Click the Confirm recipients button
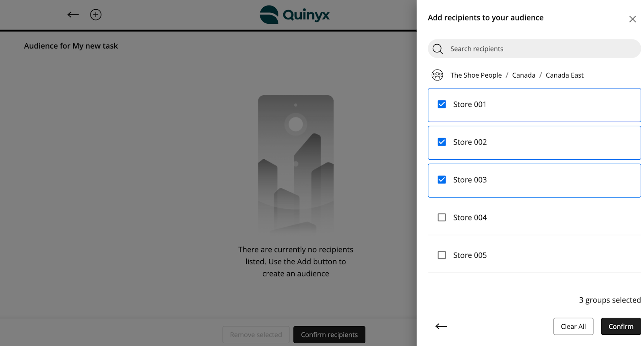The height and width of the screenshot is (346, 644). coord(329,335)
